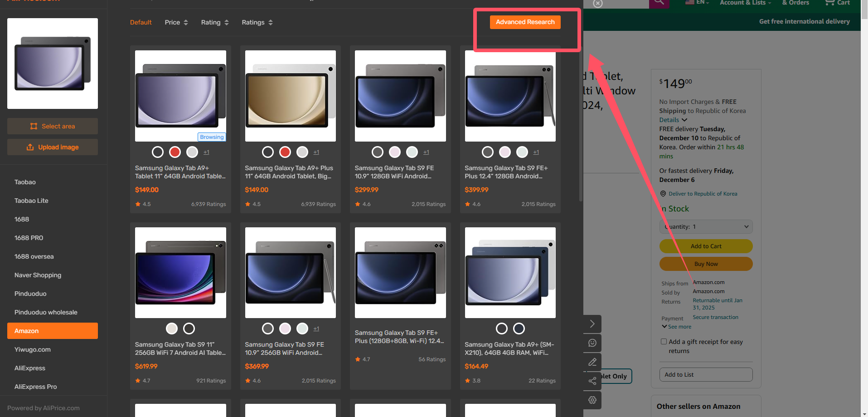Open the Galaxy Tab S9 FE+ (128GB+8GB) product image

400,273
